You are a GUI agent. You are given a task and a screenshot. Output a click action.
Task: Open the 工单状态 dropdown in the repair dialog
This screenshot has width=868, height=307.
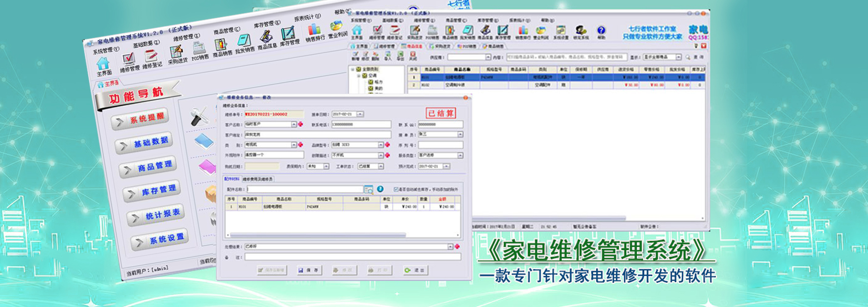[380, 167]
